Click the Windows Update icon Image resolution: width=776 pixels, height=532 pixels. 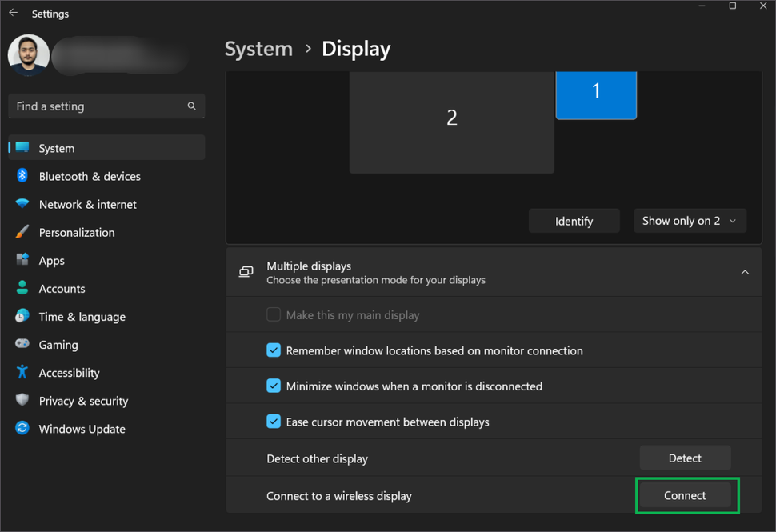tap(21, 429)
